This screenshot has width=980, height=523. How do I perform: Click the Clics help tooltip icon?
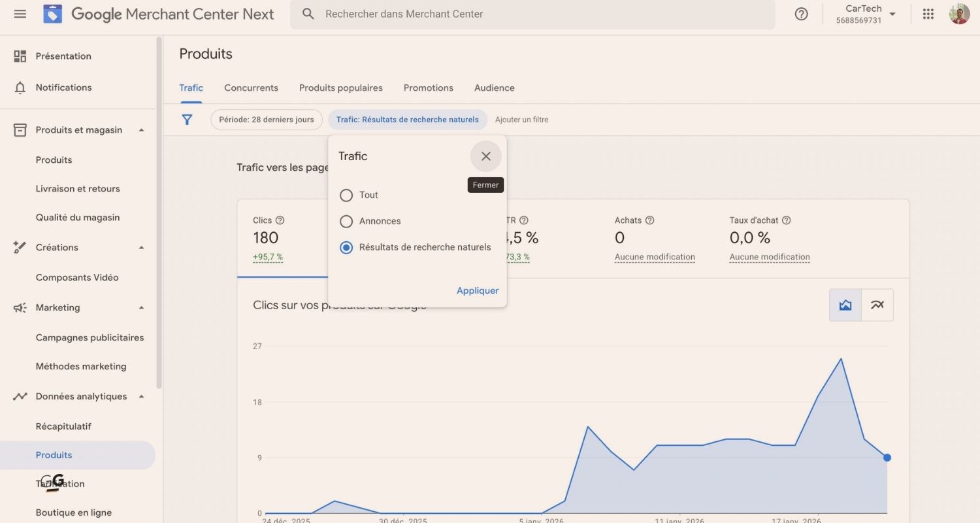[x=280, y=220]
